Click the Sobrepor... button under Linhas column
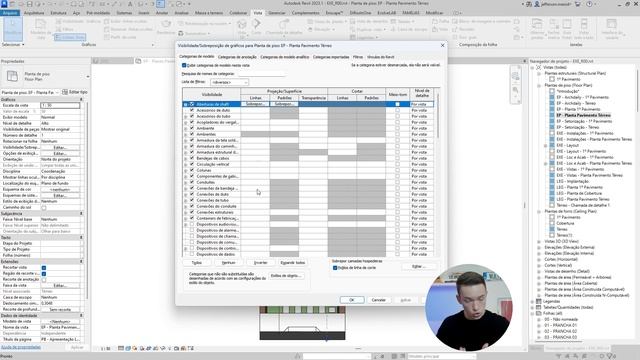 (255, 104)
